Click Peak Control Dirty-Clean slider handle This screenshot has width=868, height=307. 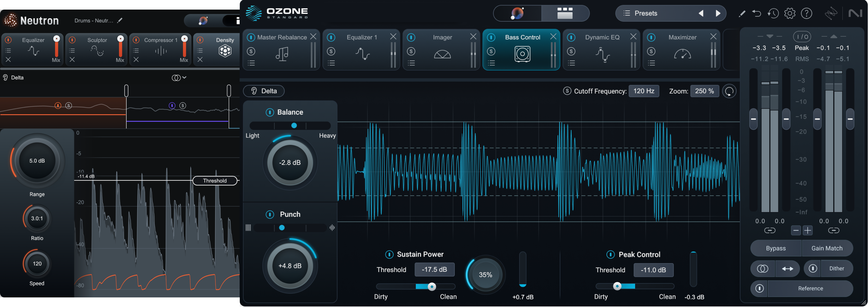pyautogui.click(x=617, y=286)
